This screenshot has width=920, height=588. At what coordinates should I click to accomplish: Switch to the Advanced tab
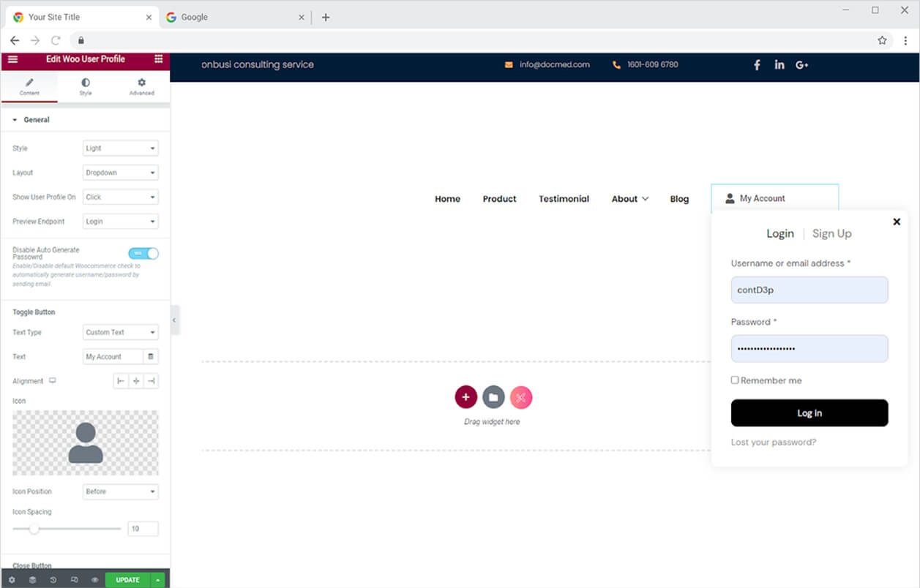[142, 87]
